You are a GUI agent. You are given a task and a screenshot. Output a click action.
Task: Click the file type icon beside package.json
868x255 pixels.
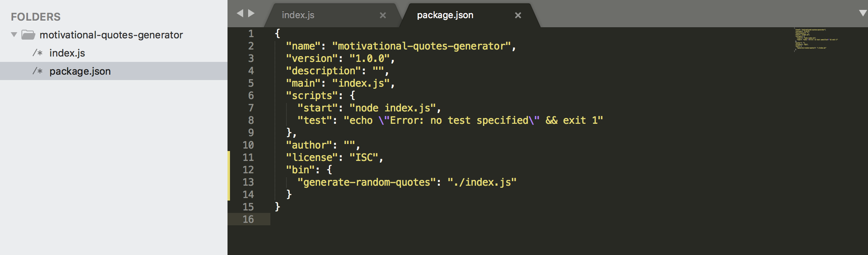coord(38,71)
